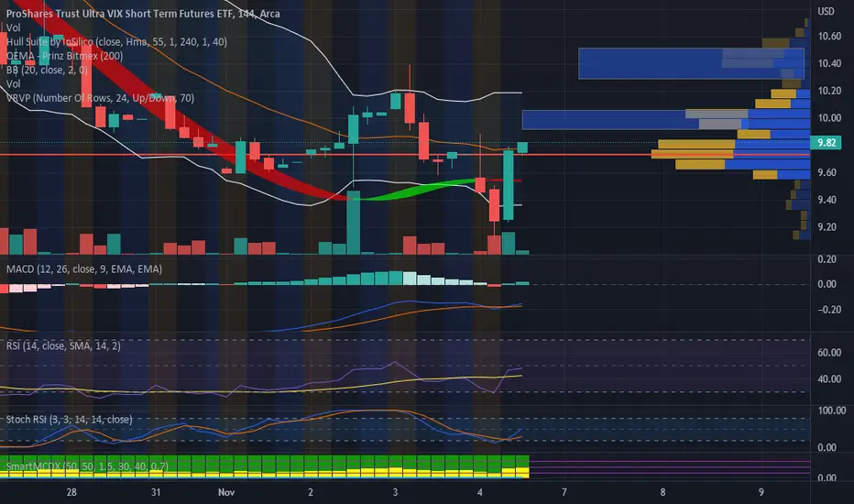Screen dimensions: 854x504
Task: Select the VRVP (Number Of Rows, 24) legend
Action: (100, 98)
